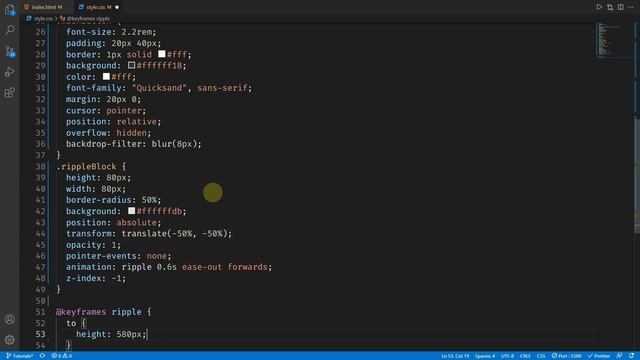Open the feedback icon in status bar
Screen dimensions: 640x360
pyautogui.click(x=620, y=356)
